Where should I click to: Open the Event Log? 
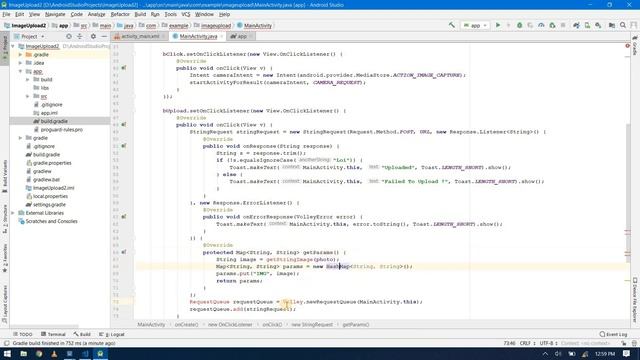point(613,334)
